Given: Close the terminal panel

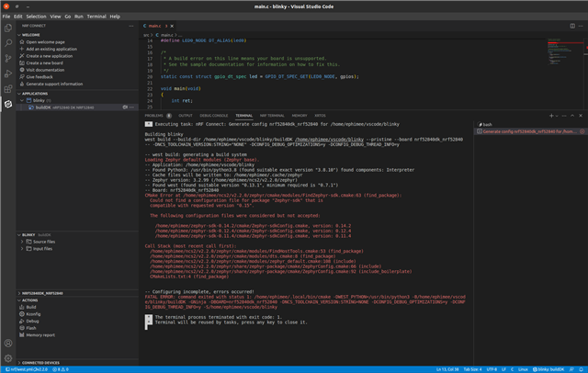Looking at the screenshot, I should click(581, 116).
